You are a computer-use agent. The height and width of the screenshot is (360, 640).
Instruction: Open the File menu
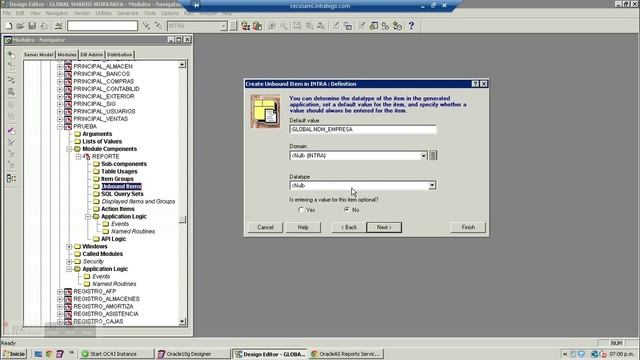point(7,13)
